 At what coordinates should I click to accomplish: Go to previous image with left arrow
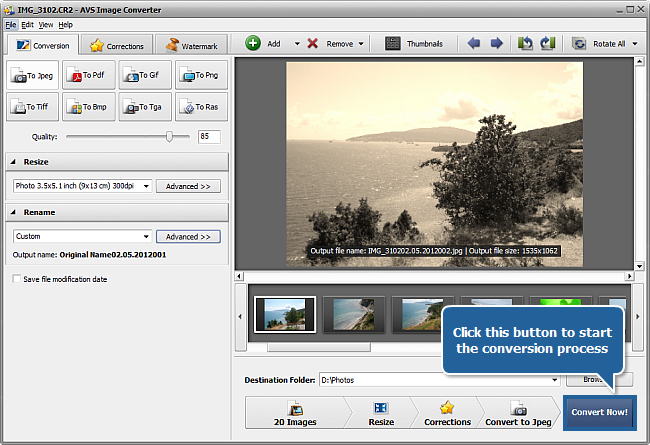pos(473,43)
